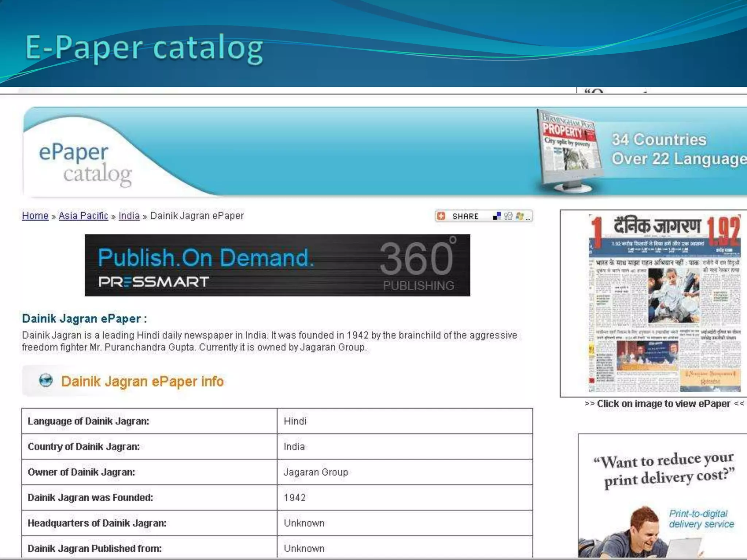Click the Jagaran Group owner table cell
Screen dimensions: 747x560
[x=316, y=472]
